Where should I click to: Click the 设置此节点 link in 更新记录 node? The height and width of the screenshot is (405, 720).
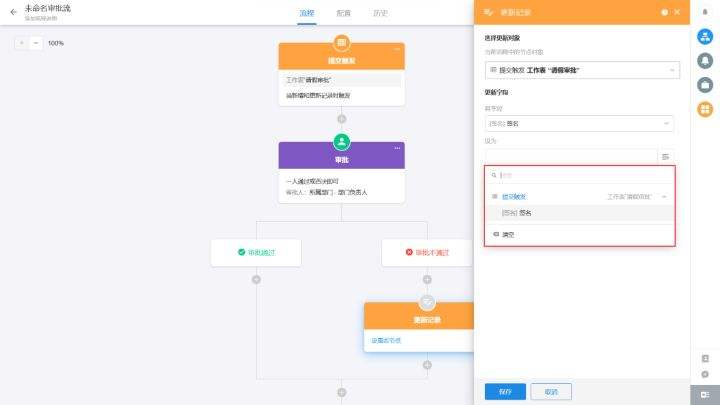(x=386, y=340)
